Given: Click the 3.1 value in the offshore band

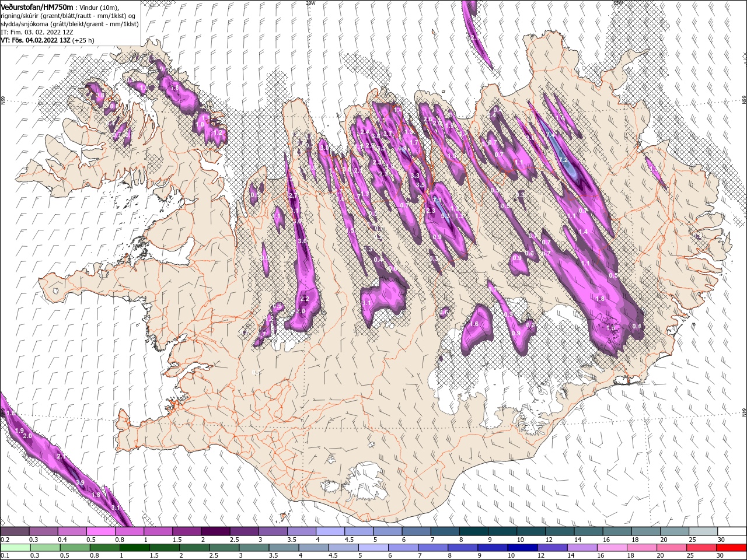Looking at the screenshot, I should pos(115,508).
